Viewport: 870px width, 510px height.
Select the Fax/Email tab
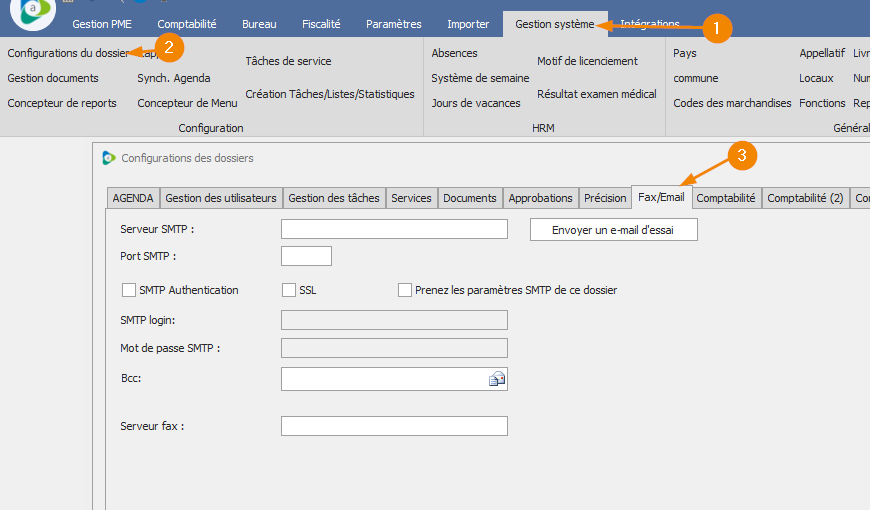tap(661, 197)
